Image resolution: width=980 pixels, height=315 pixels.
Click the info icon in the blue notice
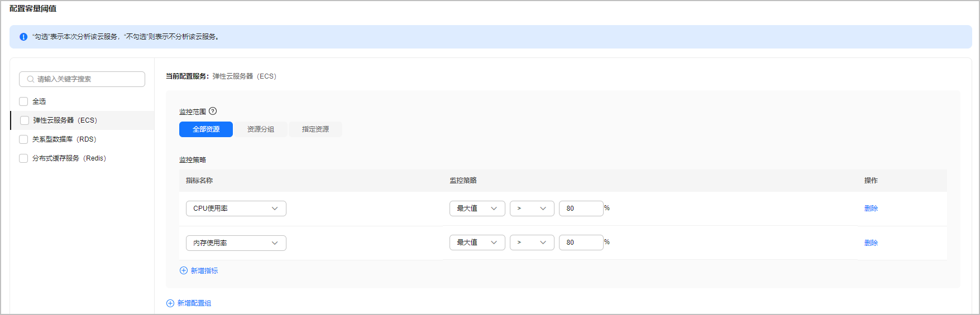tap(23, 37)
